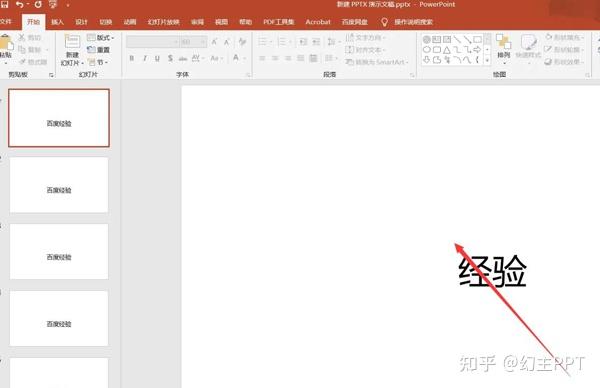Open the 对齐文本 (Align Text) dropdown
The width and height of the screenshot is (600, 388).
365,50
